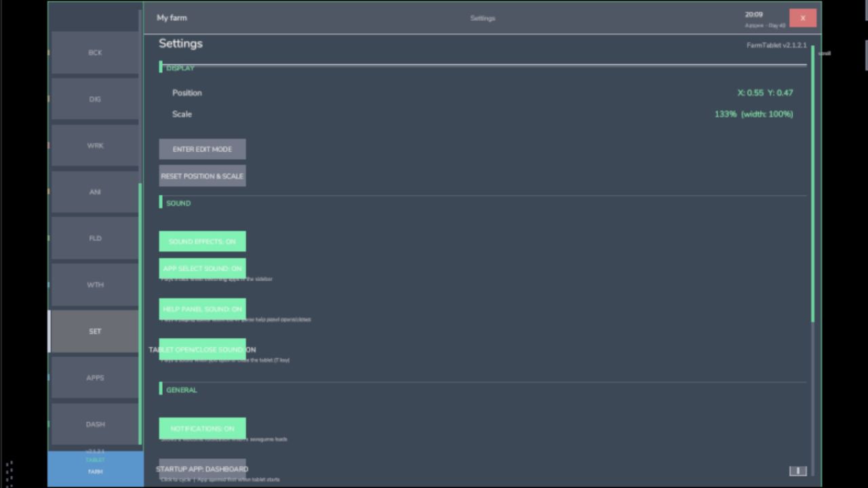Screen dimensions: 868x488
Task: Select the DIG app icon
Action: point(95,99)
